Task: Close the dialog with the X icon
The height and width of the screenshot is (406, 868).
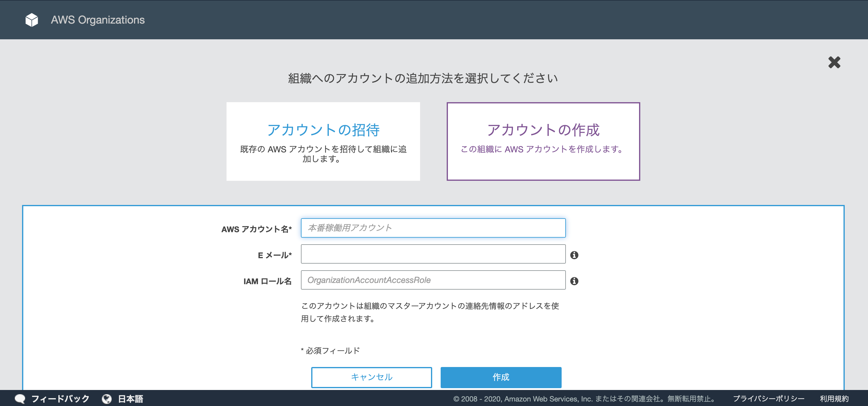Action: click(x=834, y=62)
